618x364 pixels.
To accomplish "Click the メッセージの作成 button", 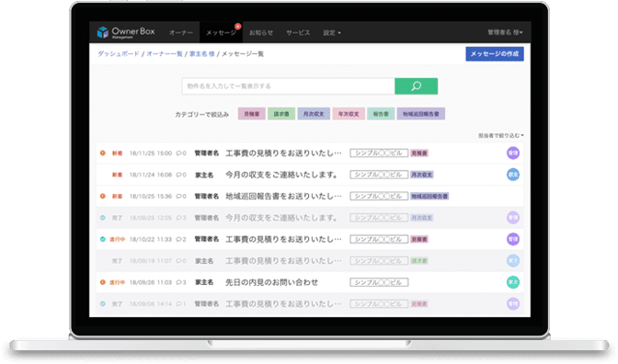I will 495,54.
